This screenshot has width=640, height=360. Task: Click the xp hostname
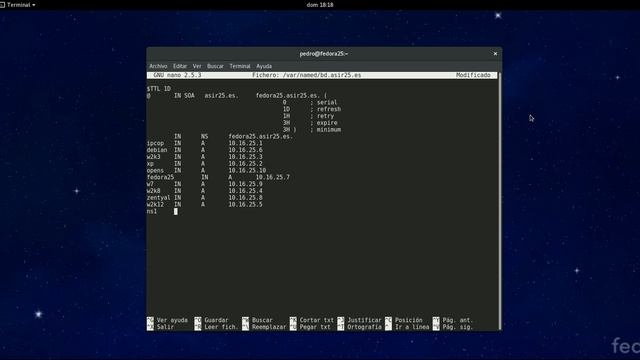pos(150,164)
